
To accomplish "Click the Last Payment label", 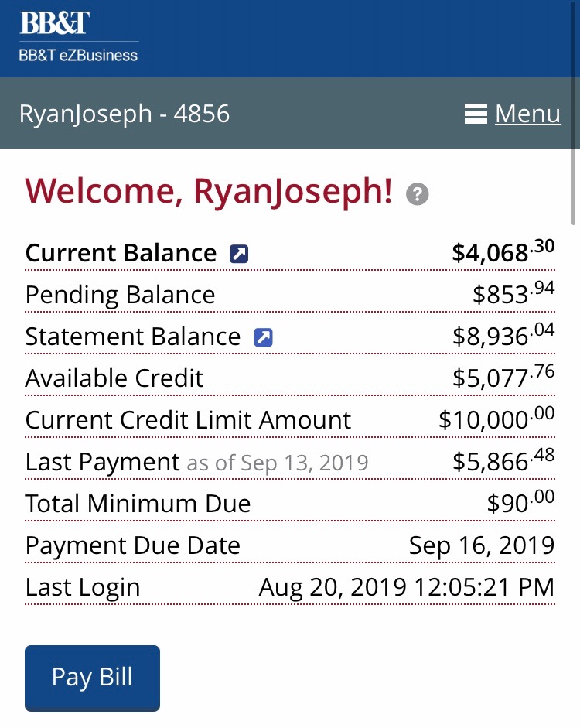I will pyautogui.click(x=102, y=462).
